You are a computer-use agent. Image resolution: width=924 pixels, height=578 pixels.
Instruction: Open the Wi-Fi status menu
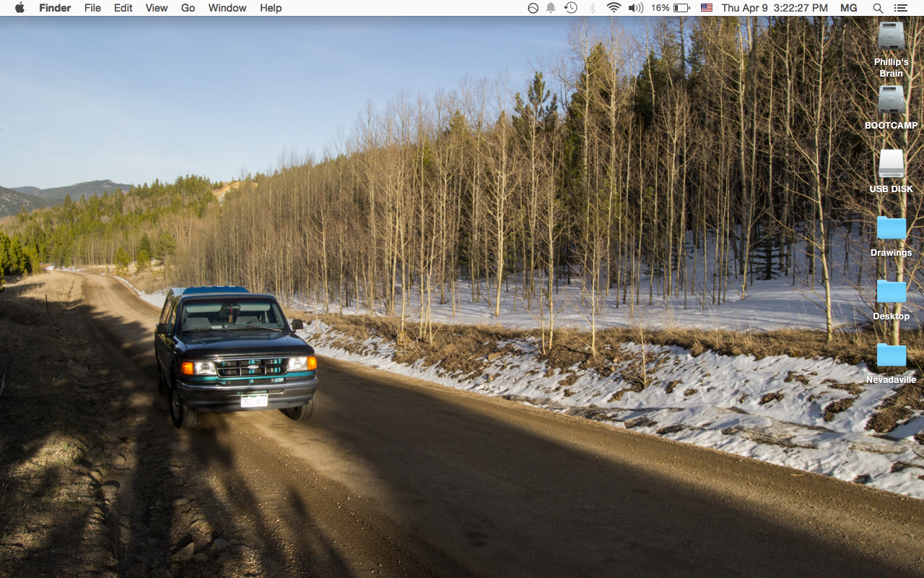point(614,8)
